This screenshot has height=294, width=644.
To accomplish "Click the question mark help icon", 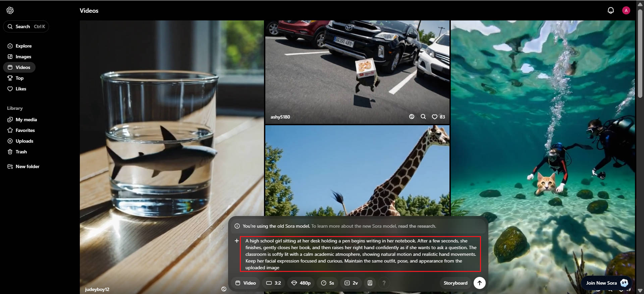I will tap(384, 283).
